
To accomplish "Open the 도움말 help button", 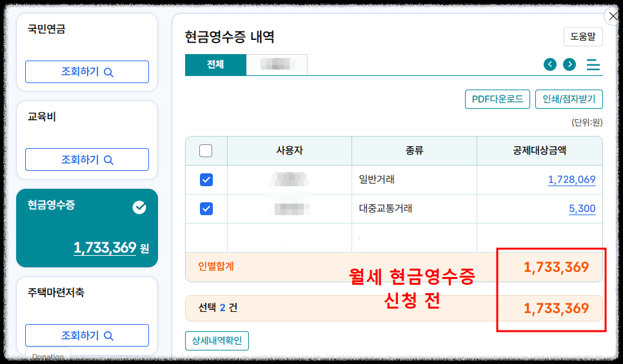I will [x=583, y=37].
